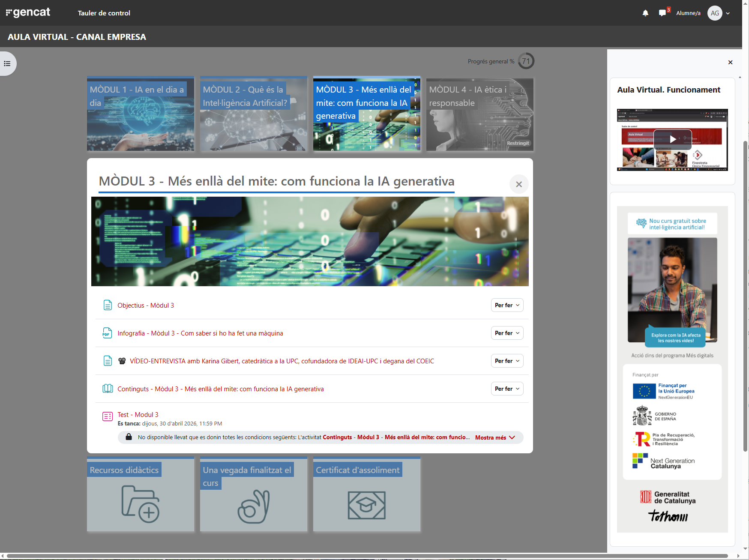The height and width of the screenshot is (560, 749).
Task: Click the PDF icon for Infografia Mòdul 3
Action: pos(108,333)
